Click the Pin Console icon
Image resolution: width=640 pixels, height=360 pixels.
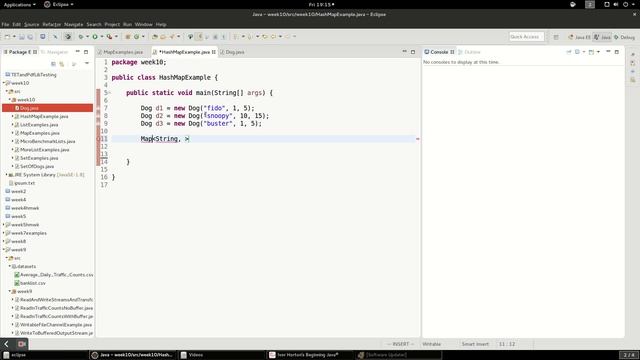(569, 52)
